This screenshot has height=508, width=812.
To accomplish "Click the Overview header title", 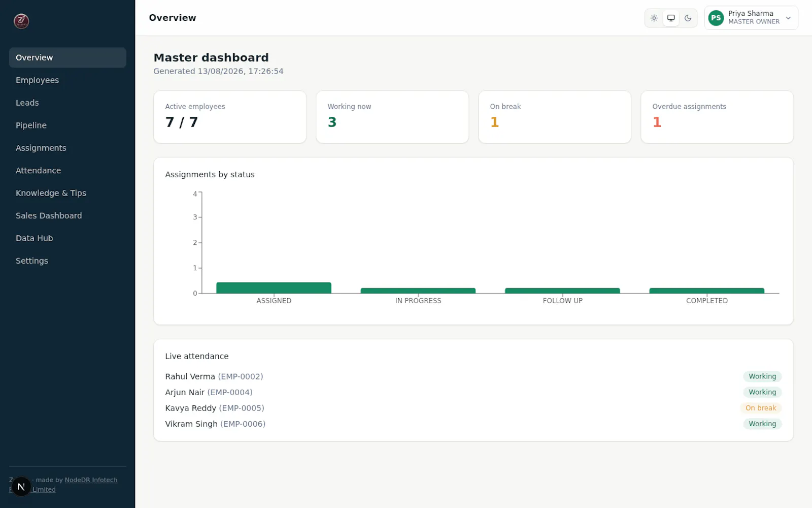I will click(x=173, y=18).
